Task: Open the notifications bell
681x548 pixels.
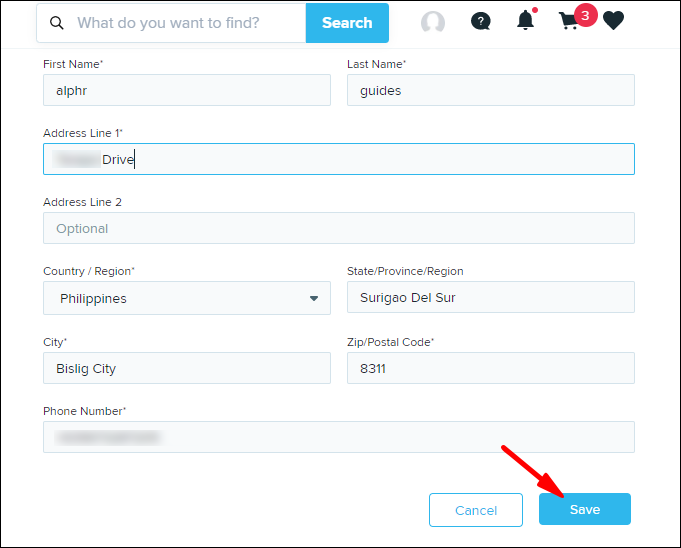Action: 525,21
